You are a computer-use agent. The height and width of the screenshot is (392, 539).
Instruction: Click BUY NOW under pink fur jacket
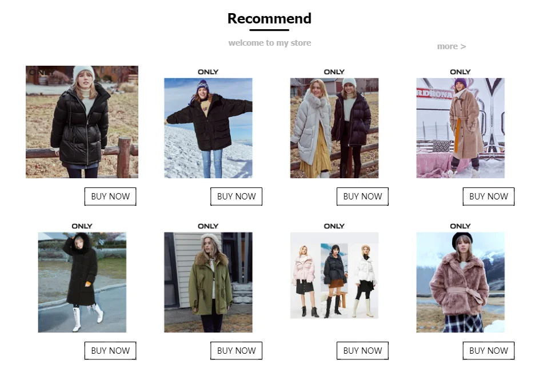(x=489, y=351)
